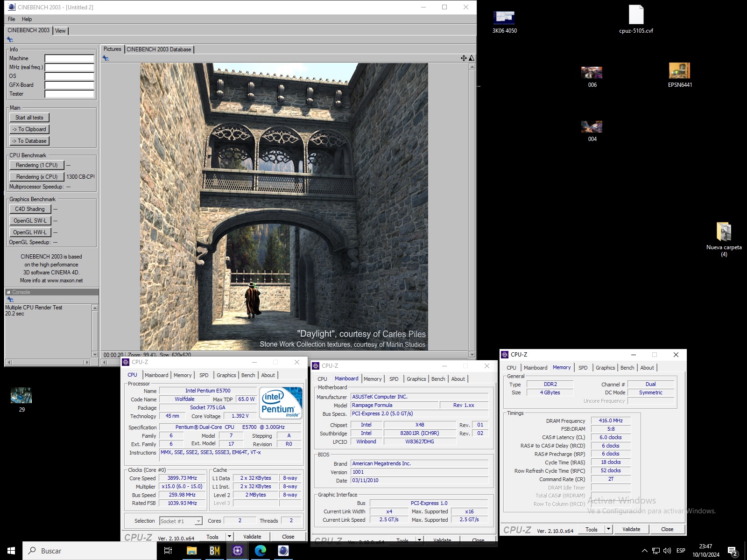Screen dimensions: 747x560
Task: Open About tab in Memory CPU-Z window
Action: point(647,368)
